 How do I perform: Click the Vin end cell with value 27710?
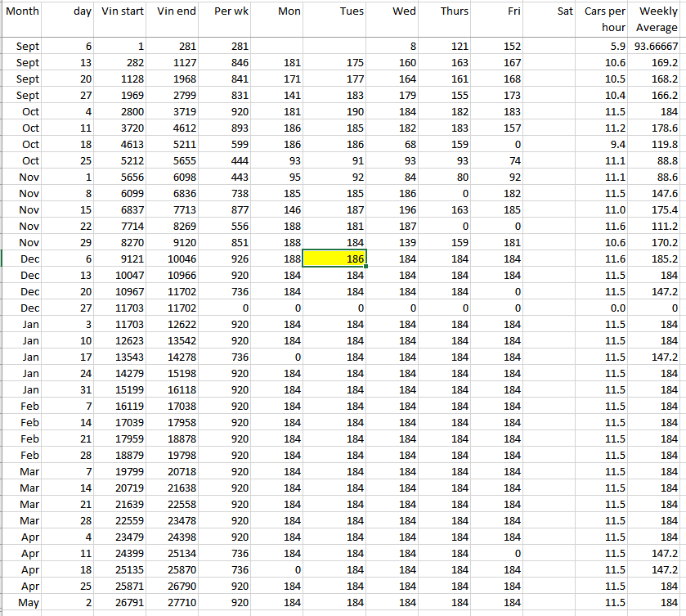pyautogui.click(x=175, y=603)
